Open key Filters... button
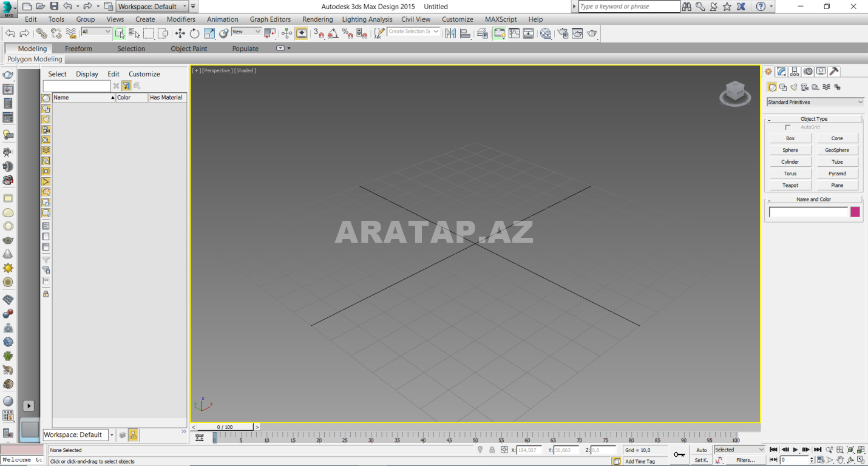 pyautogui.click(x=745, y=460)
